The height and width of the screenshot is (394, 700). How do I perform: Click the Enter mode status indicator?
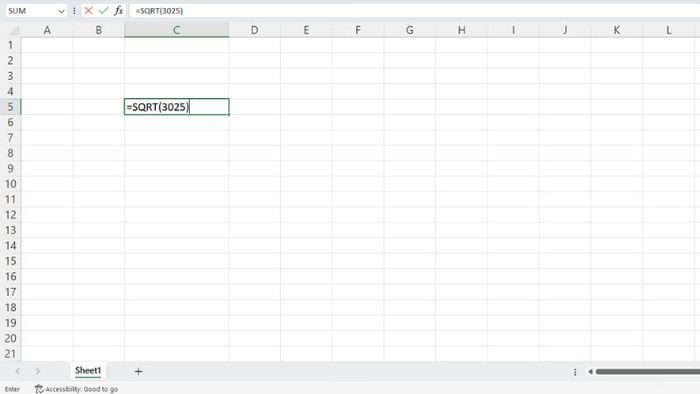click(12, 389)
